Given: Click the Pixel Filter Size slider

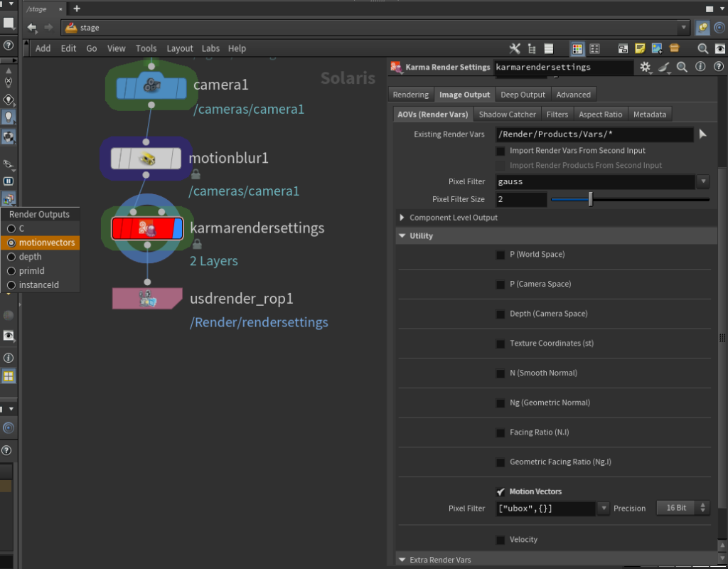Looking at the screenshot, I should (x=629, y=200).
